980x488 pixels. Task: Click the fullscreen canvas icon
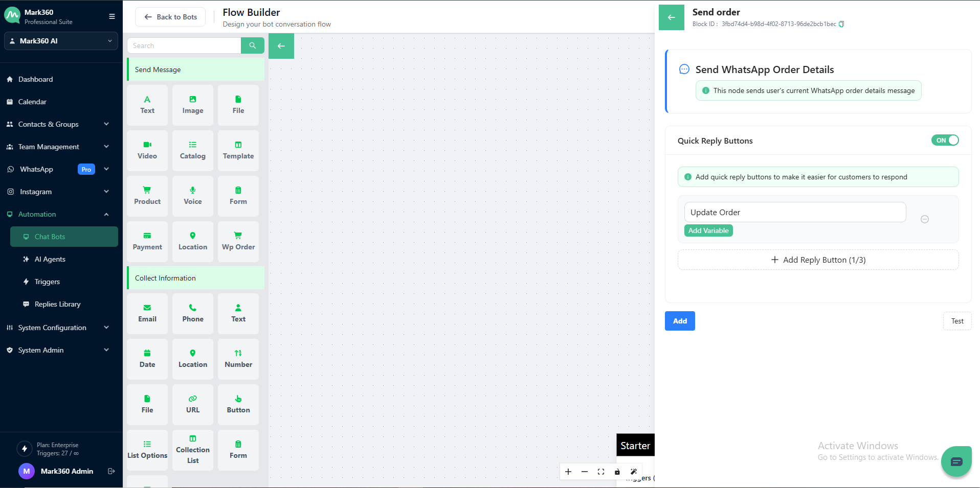pyautogui.click(x=600, y=472)
